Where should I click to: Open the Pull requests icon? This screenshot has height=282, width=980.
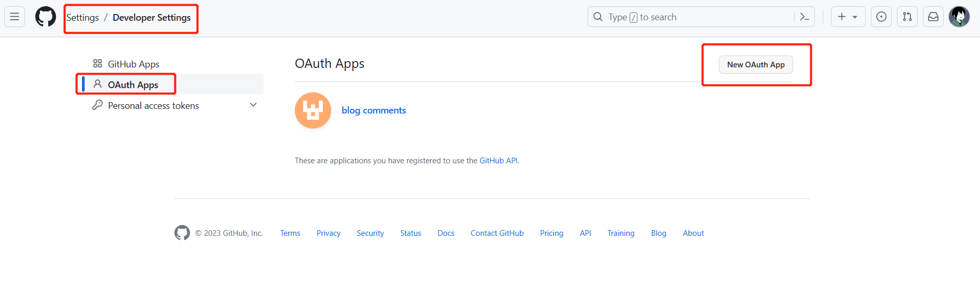[x=907, y=17]
